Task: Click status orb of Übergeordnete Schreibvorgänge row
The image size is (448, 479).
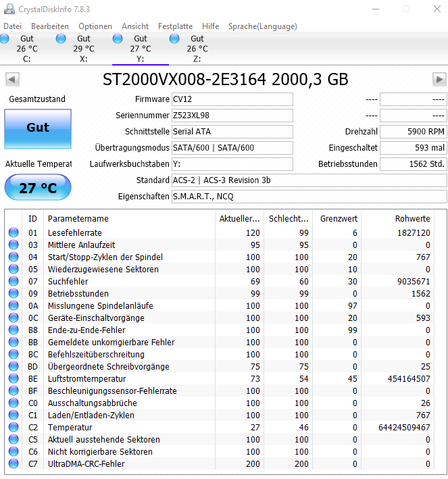Action: 14,367
